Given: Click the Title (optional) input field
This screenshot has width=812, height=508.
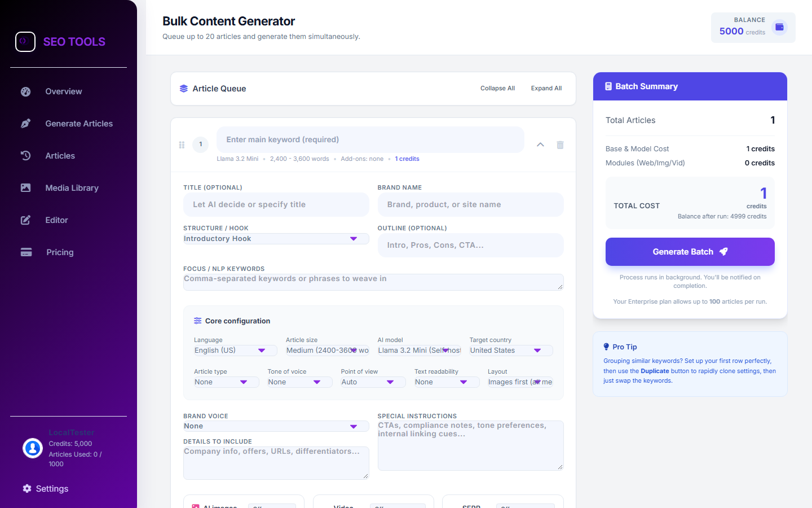Looking at the screenshot, I should 276,204.
